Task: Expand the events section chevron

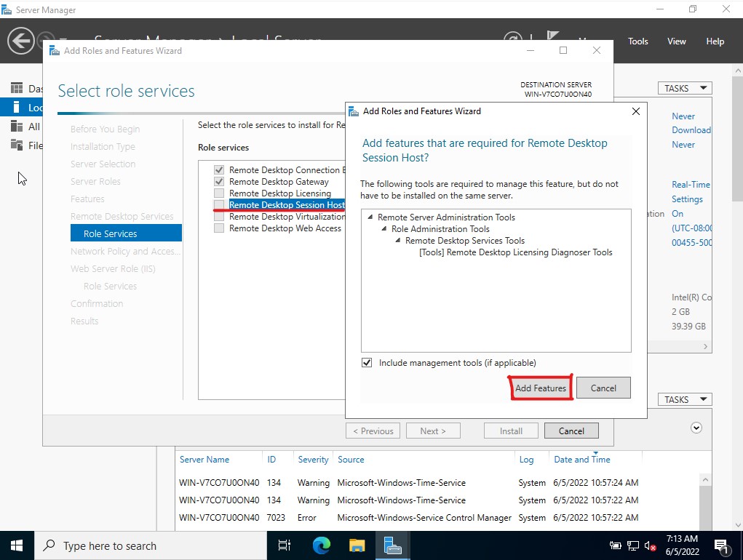Action: (696, 428)
